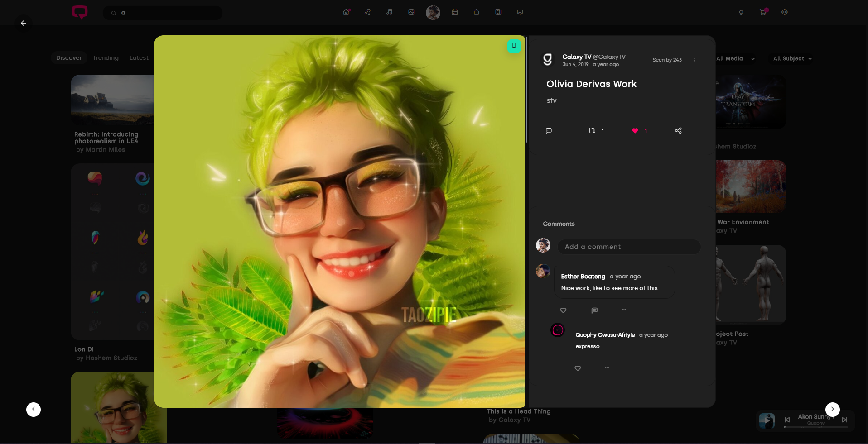Share the Olivia Derivas Work post
This screenshot has height=444, width=868.
pyautogui.click(x=678, y=131)
